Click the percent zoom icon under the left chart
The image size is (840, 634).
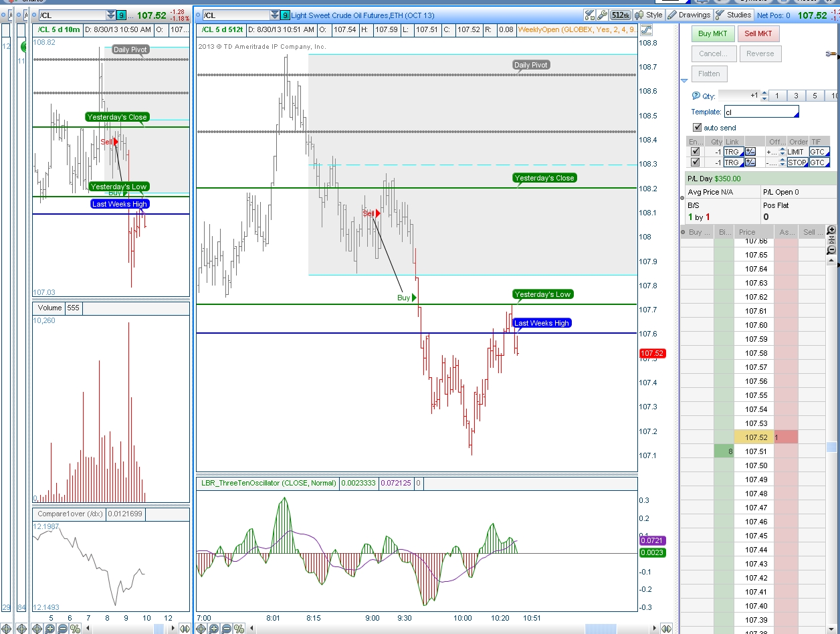pos(75,629)
